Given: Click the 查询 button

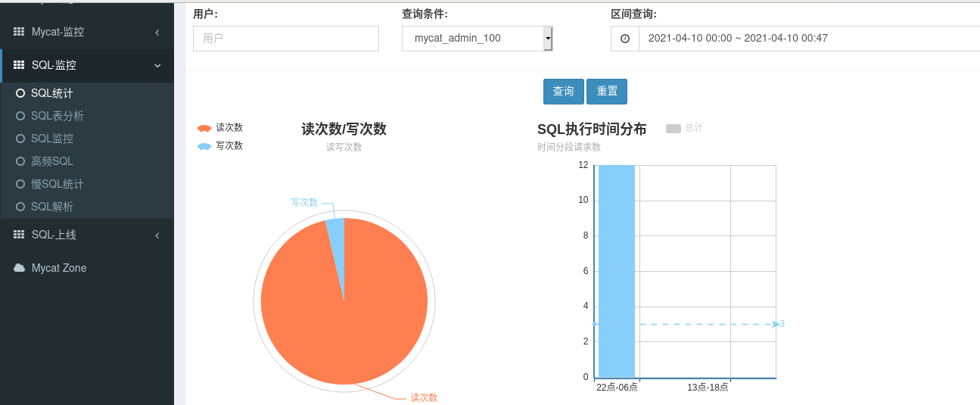Looking at the screenshot, I should (x=563, y=91).
